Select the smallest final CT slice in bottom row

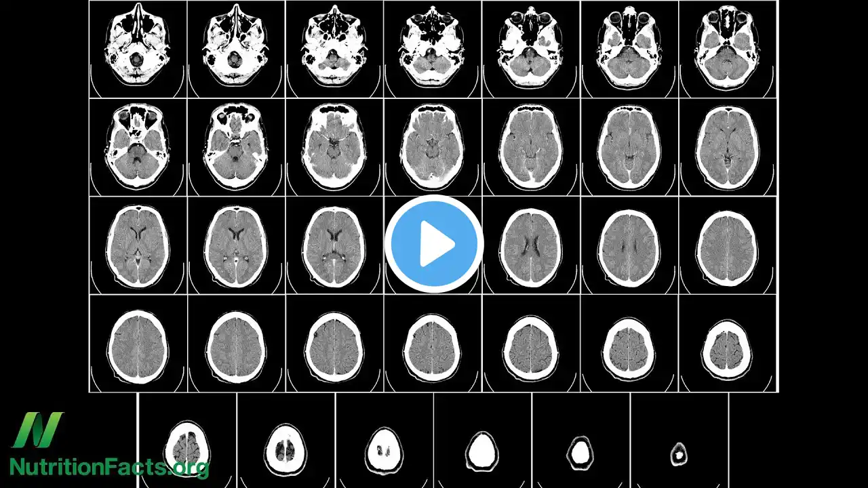tap(679, 453)
